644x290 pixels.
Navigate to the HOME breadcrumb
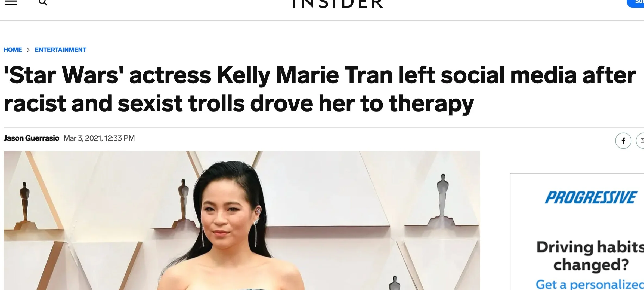pyautogui.click(x=13, y=50)
